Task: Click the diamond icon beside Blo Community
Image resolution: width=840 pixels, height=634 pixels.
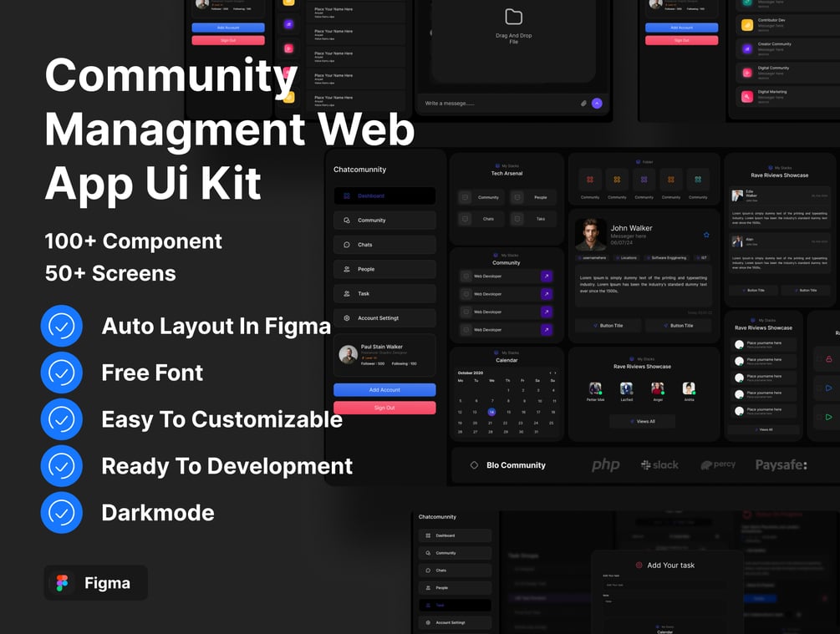Action: (x=474, y=465)
